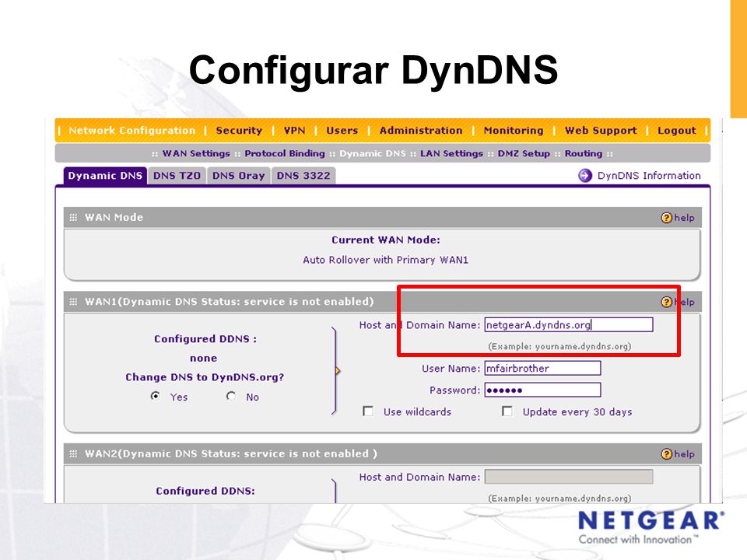Go to Dynamic DNS submenu link
The width and height of the screenshot is (747, 560).
(x=373, y=153)
